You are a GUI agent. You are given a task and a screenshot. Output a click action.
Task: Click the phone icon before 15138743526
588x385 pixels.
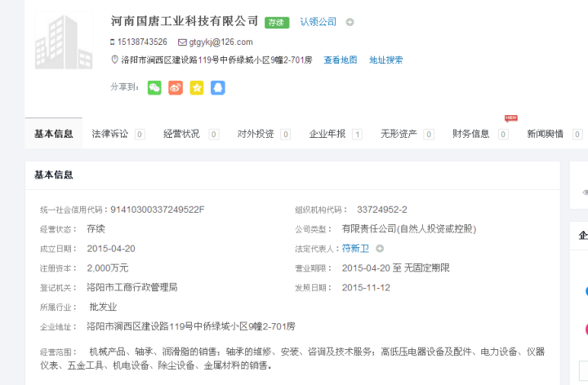(x=113, y=42)
